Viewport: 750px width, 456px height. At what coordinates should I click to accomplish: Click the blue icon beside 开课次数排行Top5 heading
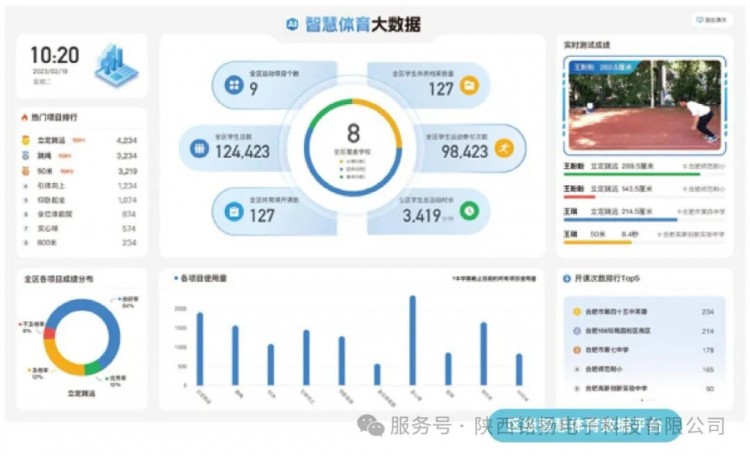567,278
